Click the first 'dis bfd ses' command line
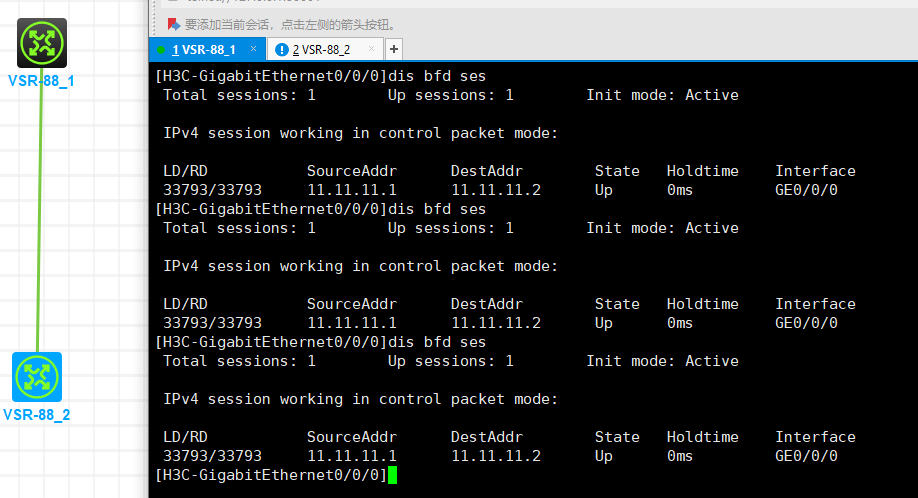Image resolution: width=918 pixels, height=498 pixels. click(x=320, y=76)
